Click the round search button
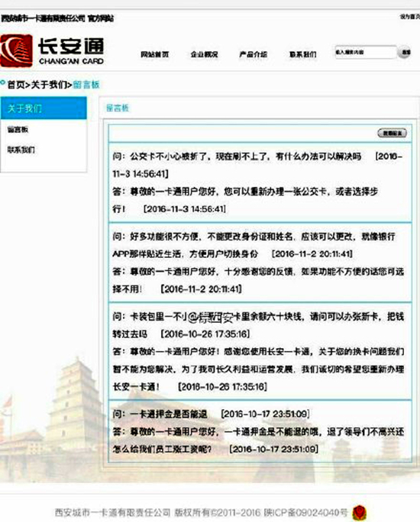Screen dimensions: 420x522 click(405, 52)
